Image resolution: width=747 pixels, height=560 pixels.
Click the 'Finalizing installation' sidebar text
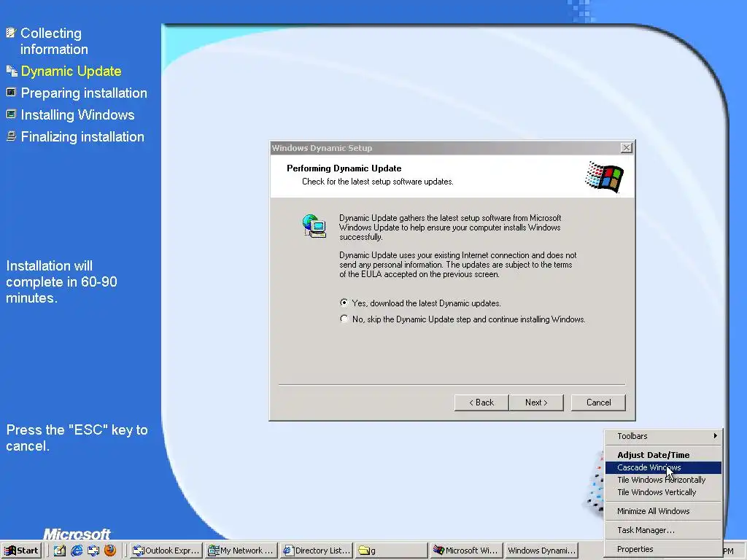click(x=82, y=136)
